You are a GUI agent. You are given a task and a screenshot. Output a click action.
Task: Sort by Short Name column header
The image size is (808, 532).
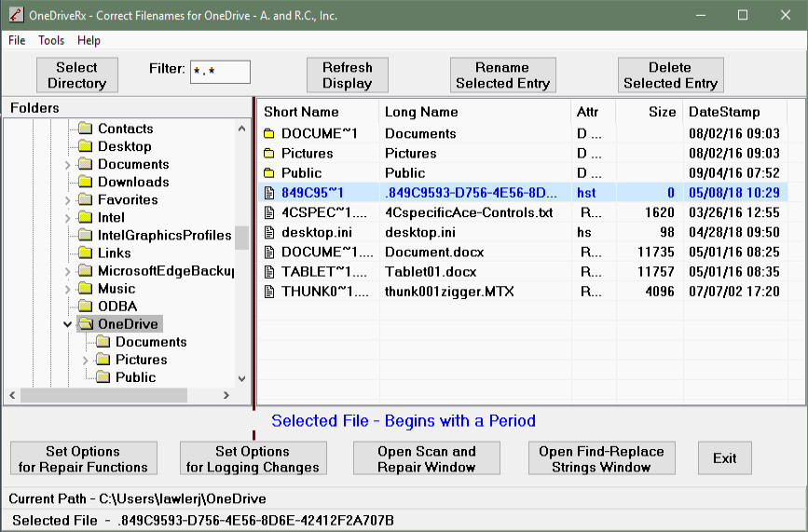coord(318,112)
